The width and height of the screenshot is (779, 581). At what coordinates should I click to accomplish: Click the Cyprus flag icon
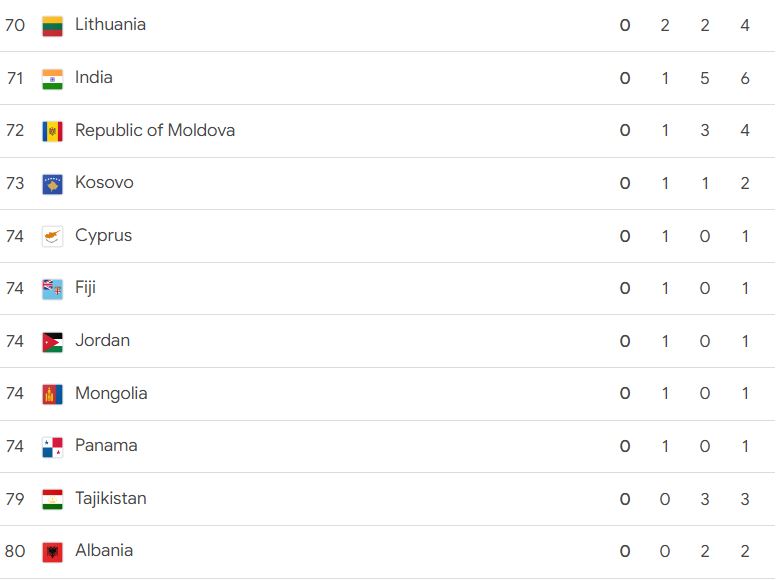[x=52, y=237]
